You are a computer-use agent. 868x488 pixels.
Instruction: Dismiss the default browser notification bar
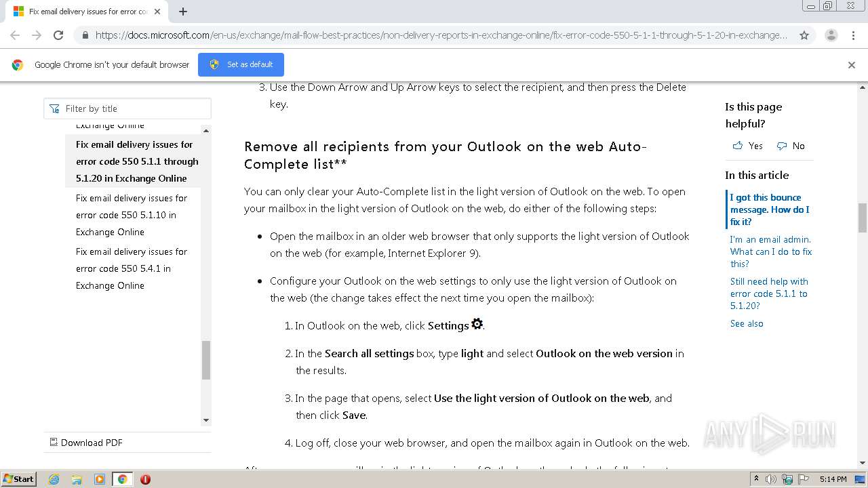click(852, 65)
